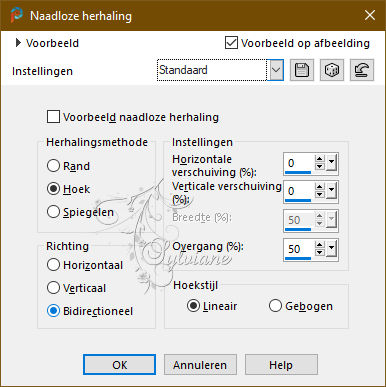This screenshot has height=387, width=386.
Task: Select Horizontaal direction option
Action: (53, 265)
